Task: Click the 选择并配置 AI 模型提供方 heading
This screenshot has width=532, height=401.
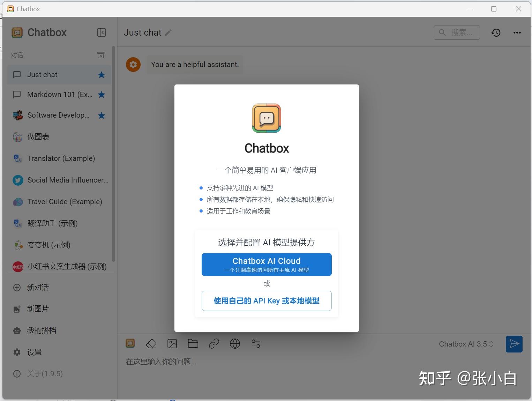Action: point(267,243)
